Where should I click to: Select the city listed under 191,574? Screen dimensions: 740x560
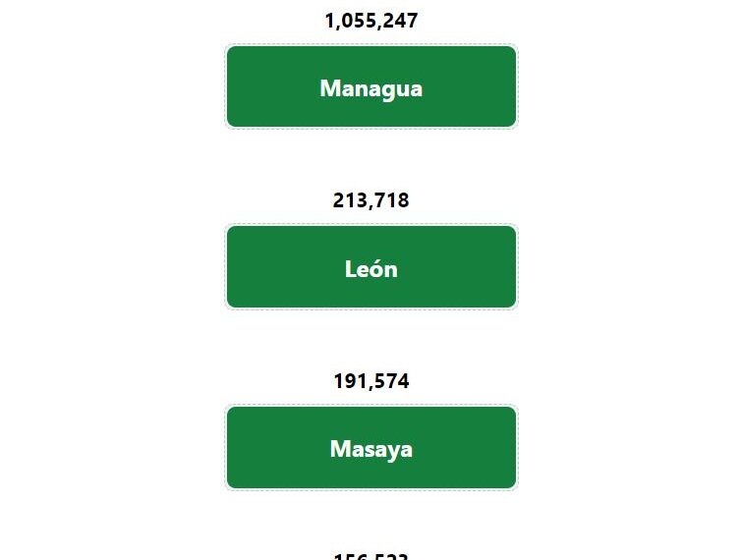(371, 448)
